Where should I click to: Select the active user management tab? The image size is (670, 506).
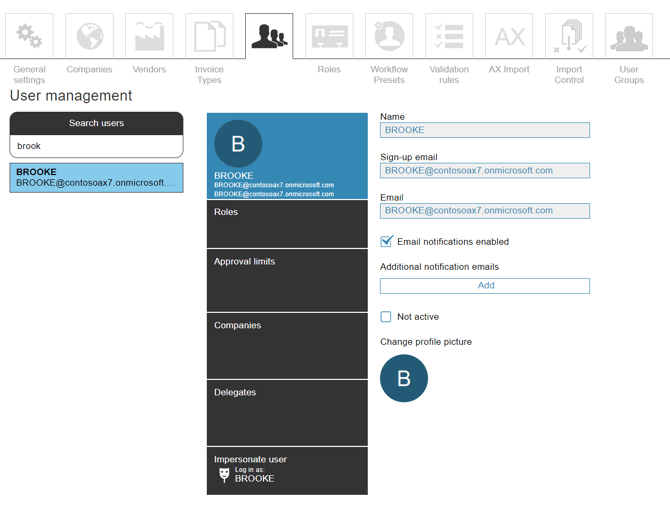click(269, 37)
